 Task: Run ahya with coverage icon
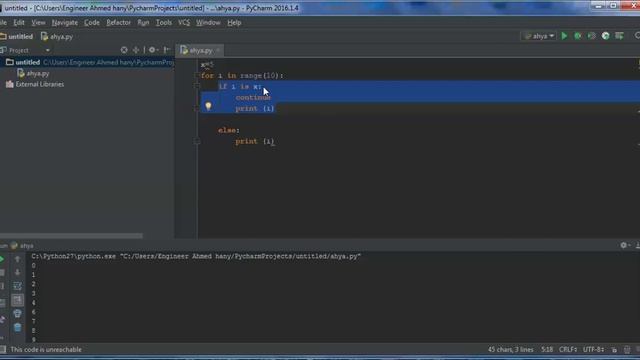coord(591,36)
